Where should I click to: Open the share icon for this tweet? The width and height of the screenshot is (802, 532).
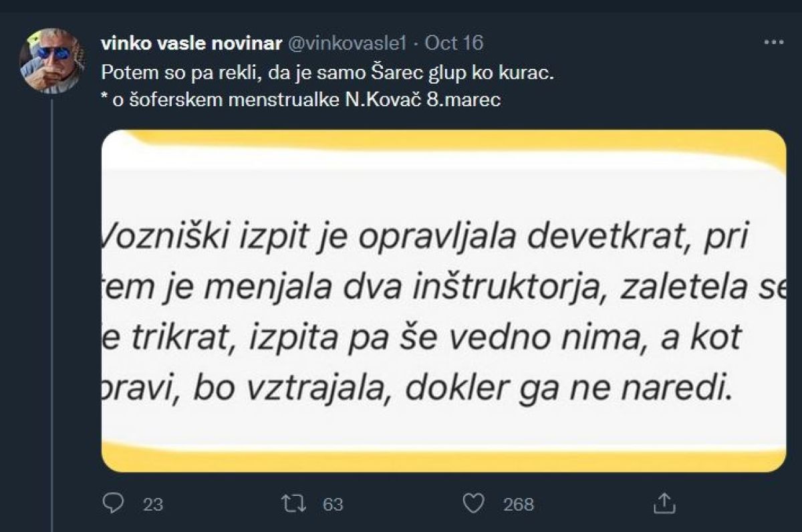pyautogui.click(x=663, y=503)
